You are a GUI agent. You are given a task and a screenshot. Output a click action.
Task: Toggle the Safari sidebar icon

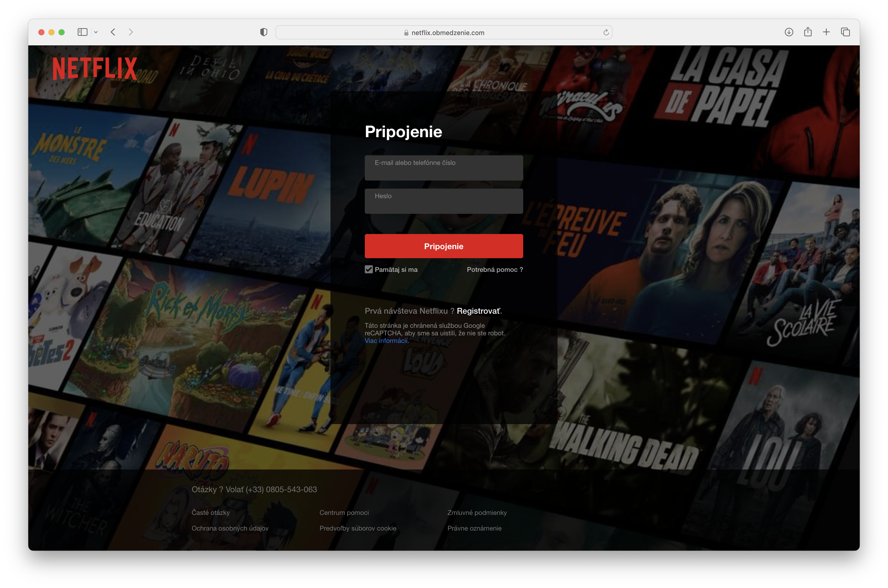pos(82,32)
